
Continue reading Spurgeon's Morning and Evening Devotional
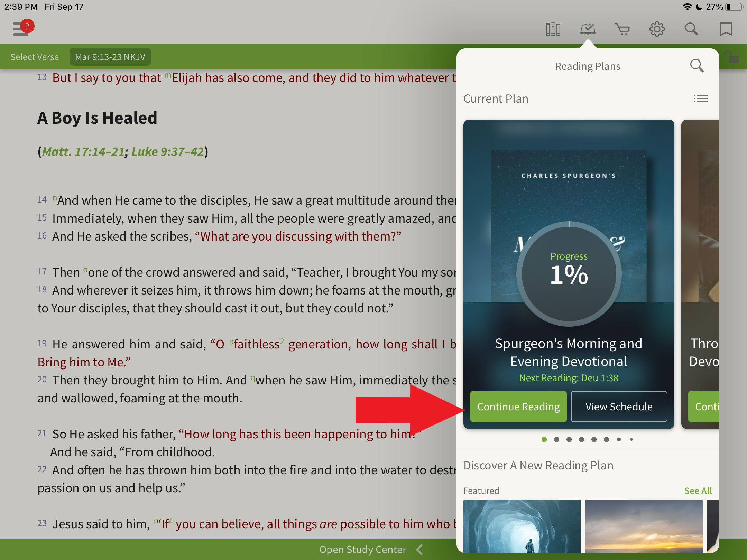point(517,407)
